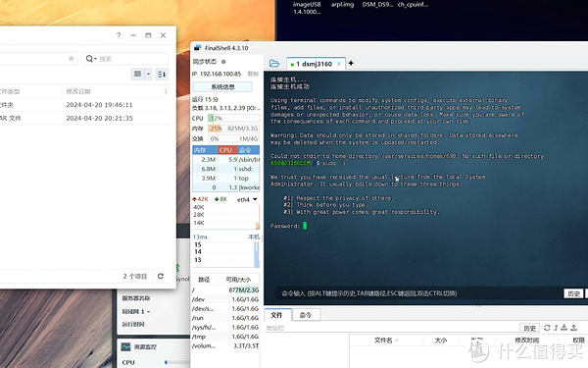Switch to the 命令 bottom tab

coord(306,315)
